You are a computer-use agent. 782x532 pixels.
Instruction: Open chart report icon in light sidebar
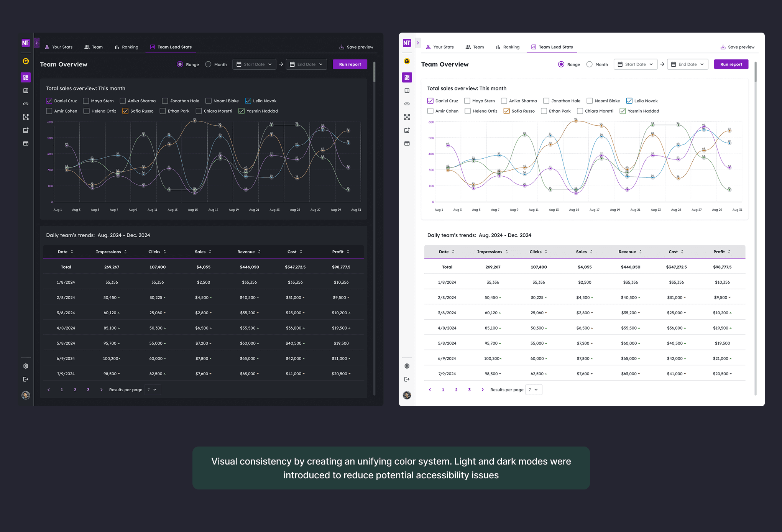point(407,91)
